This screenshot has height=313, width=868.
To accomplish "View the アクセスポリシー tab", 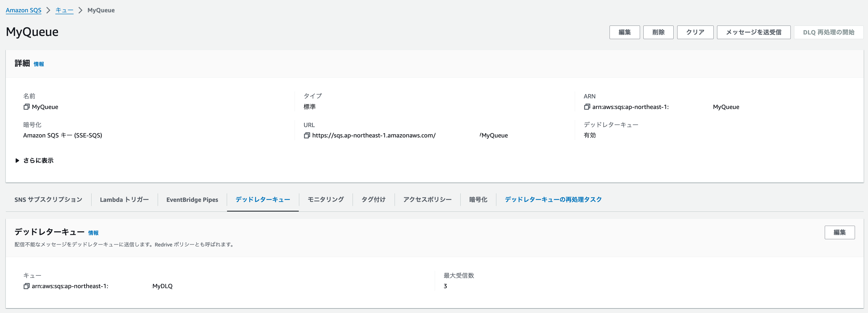I will [427, 199].
